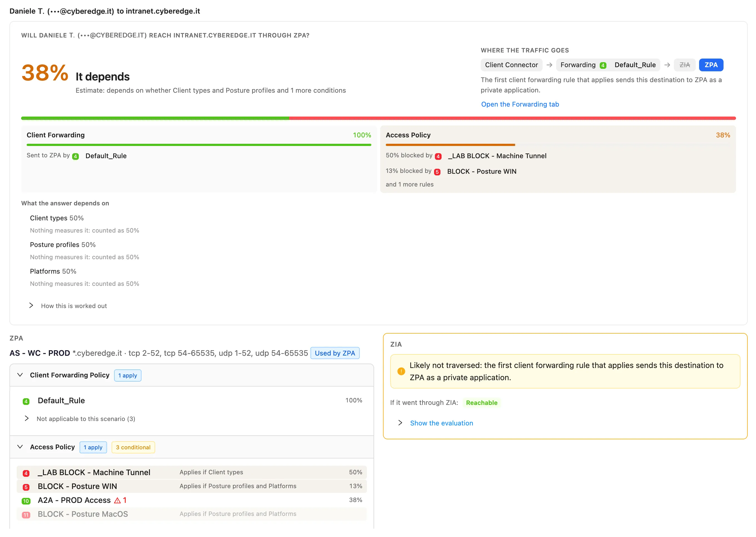
Task: Click green 10 icon for A2A - PROD Access
Action: 26,501
